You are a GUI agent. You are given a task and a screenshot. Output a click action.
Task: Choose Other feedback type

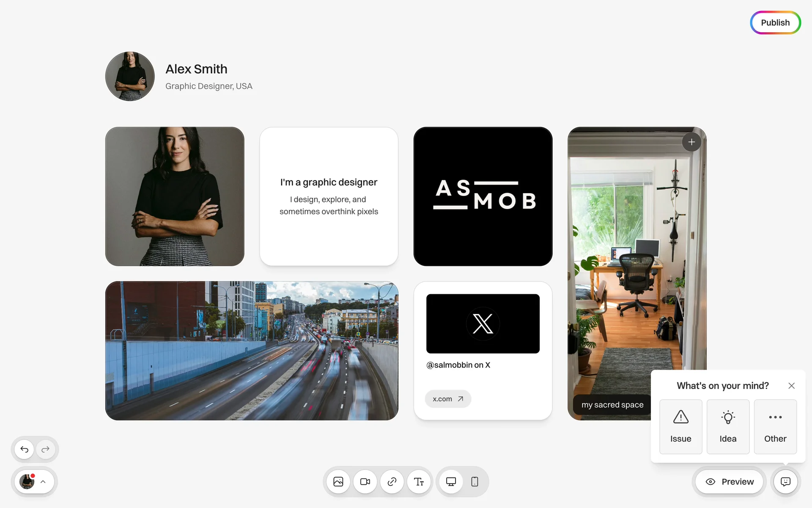point(775,427)
